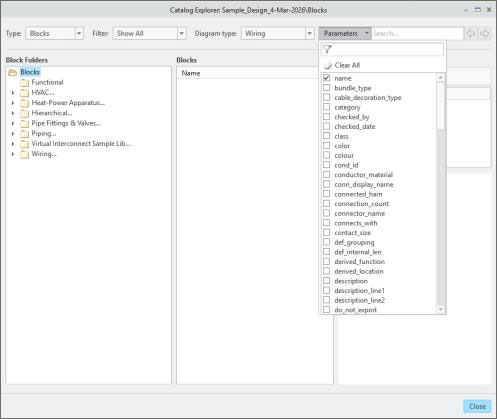497x419 pixels.
Task: Select the Piping folder icon
Action: (x=25, y=134)
